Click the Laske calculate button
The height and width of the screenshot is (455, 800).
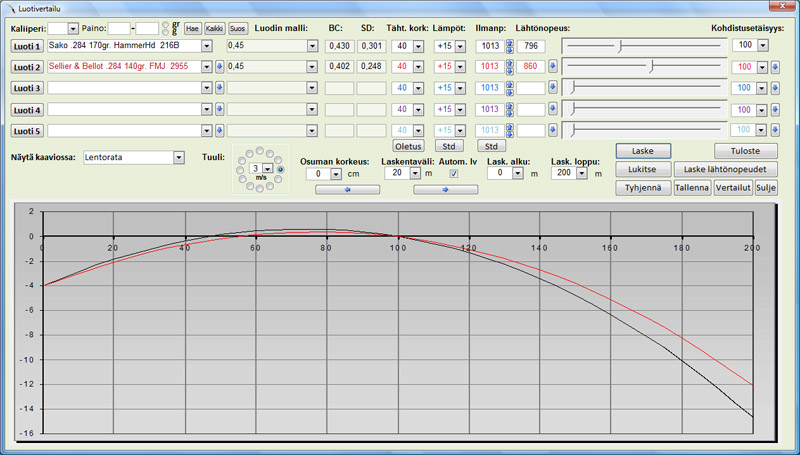[643, 151]
